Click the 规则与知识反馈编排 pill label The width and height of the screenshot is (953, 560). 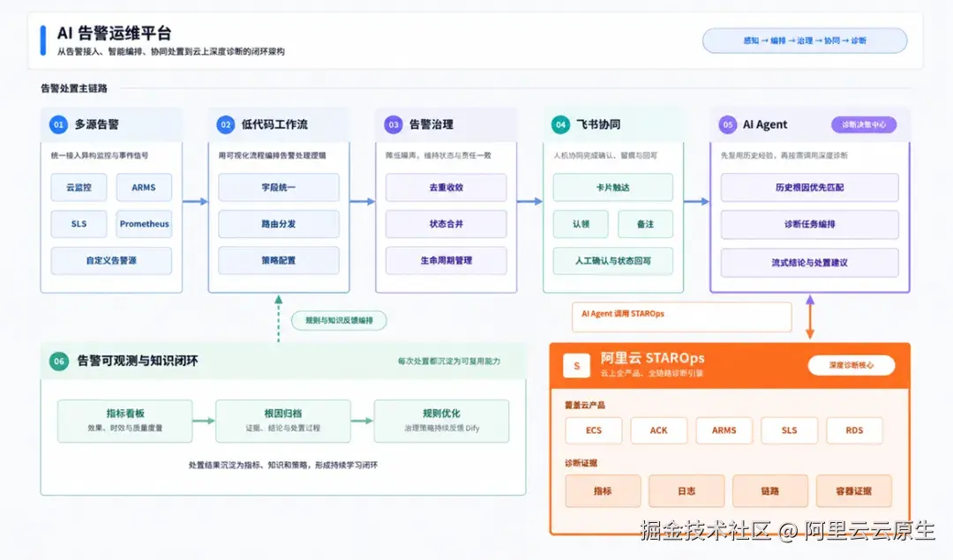[x=339, y=320]
